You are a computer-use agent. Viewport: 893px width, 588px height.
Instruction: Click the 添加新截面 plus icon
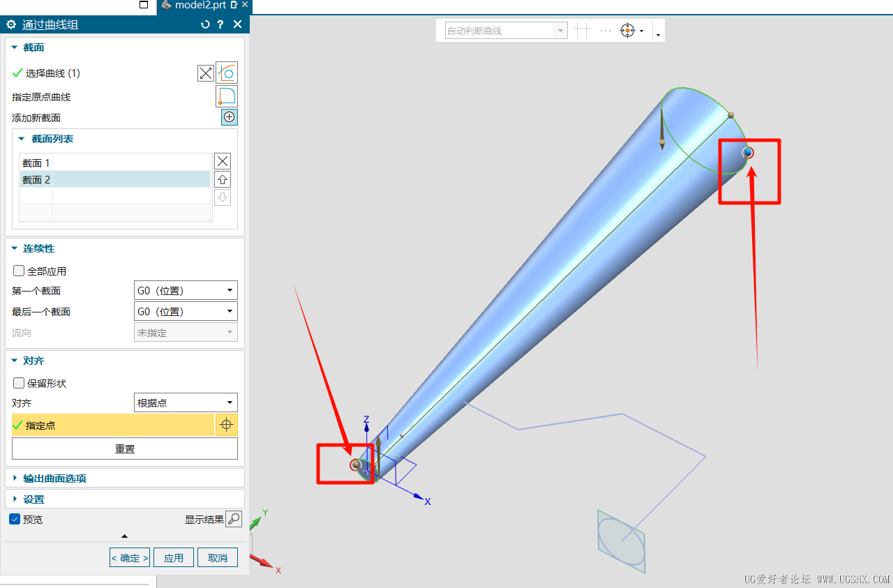click(230, 117)
